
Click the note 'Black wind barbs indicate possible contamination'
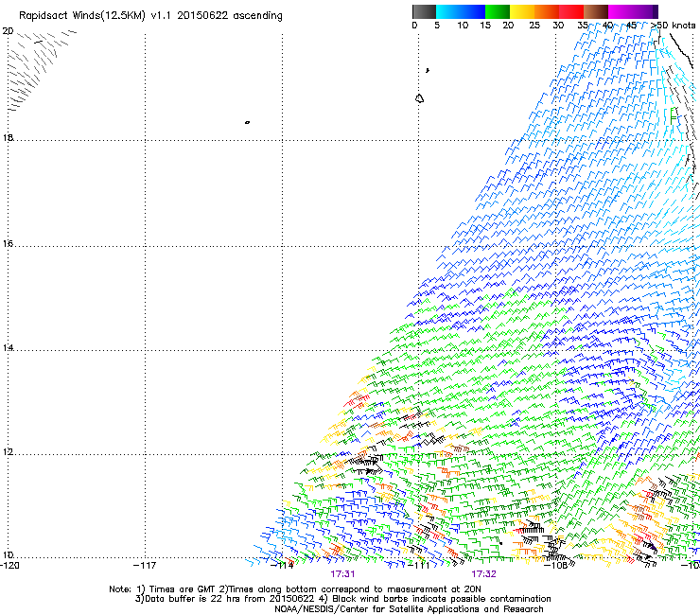click(442, 599)
